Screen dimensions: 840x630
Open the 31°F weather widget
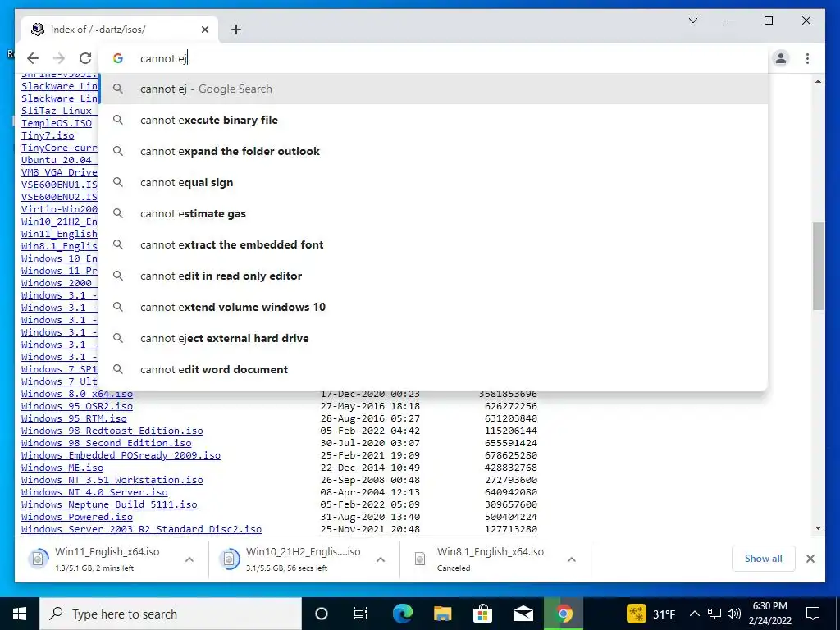click(651, 614)
